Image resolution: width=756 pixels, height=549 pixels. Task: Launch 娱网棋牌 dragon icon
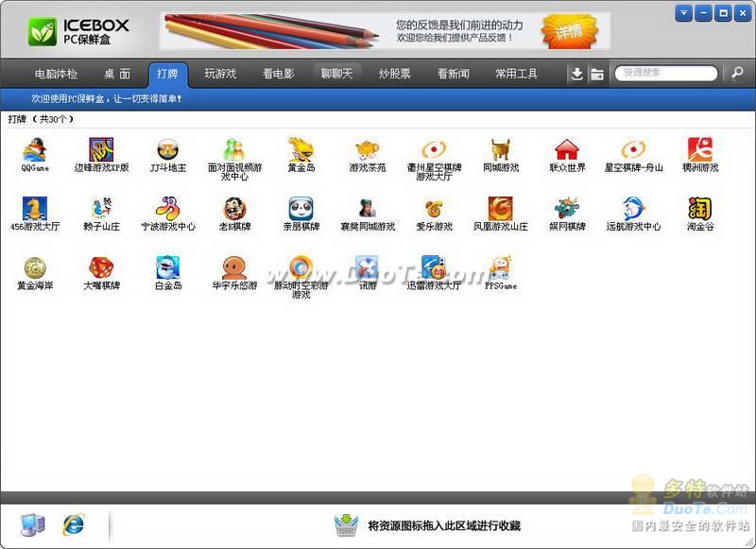tap(567, 209)
